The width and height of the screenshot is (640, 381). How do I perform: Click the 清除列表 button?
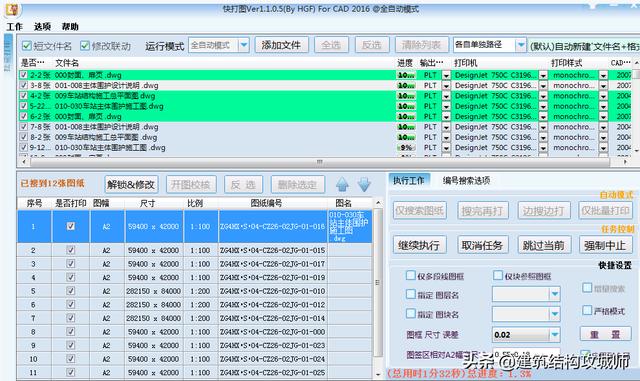(421, 45)
